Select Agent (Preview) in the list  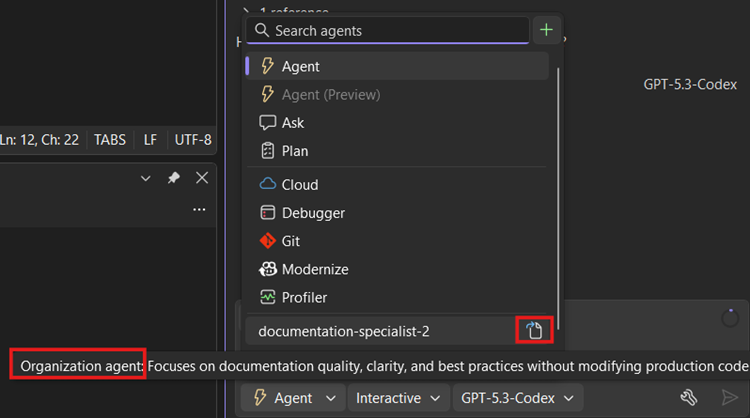(397, 95)
